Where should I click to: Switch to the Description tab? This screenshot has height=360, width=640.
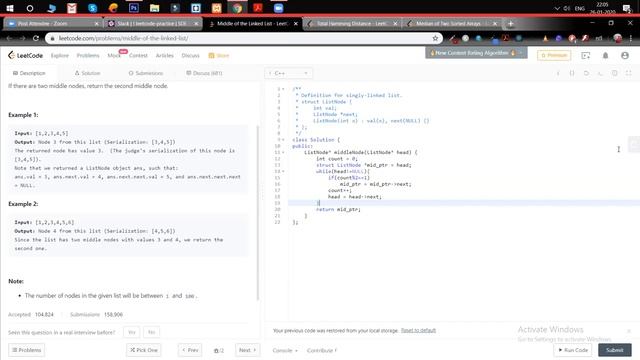tap(29, 73)
